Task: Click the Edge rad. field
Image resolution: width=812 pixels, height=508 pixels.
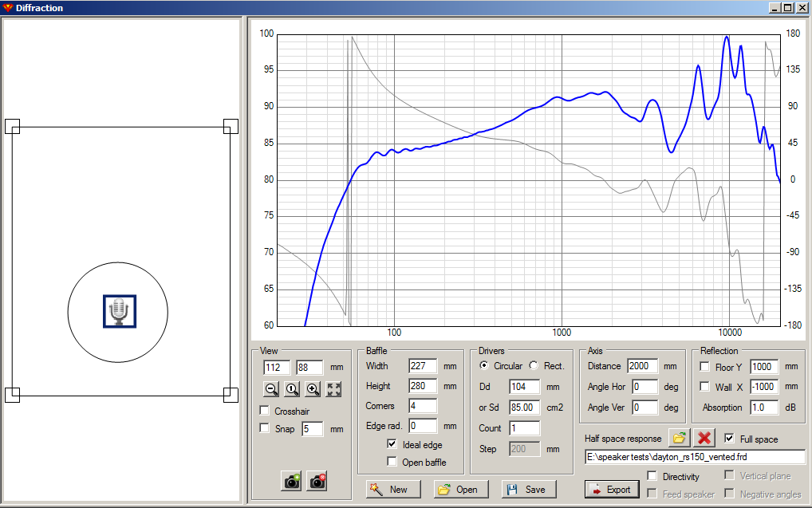Action: click(423, 426)
